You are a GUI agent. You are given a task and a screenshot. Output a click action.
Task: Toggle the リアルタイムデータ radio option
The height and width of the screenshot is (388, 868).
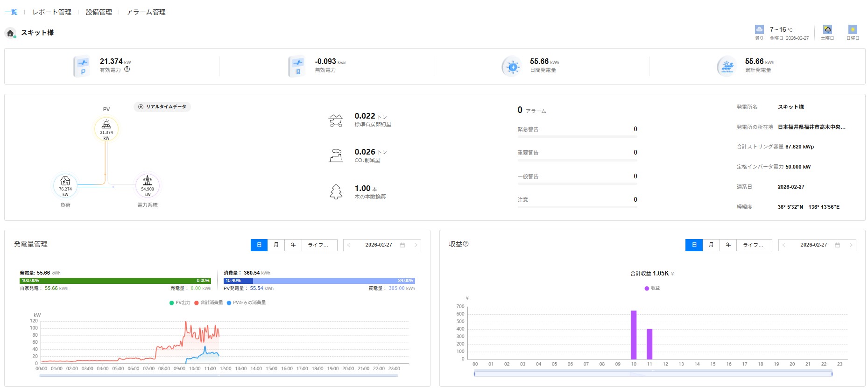(141, 107)
